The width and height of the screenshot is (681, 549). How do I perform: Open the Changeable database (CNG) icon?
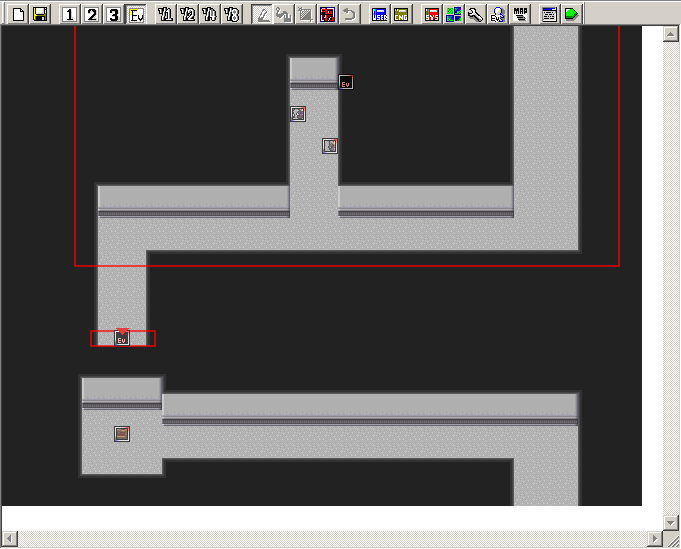coord(402,14)
